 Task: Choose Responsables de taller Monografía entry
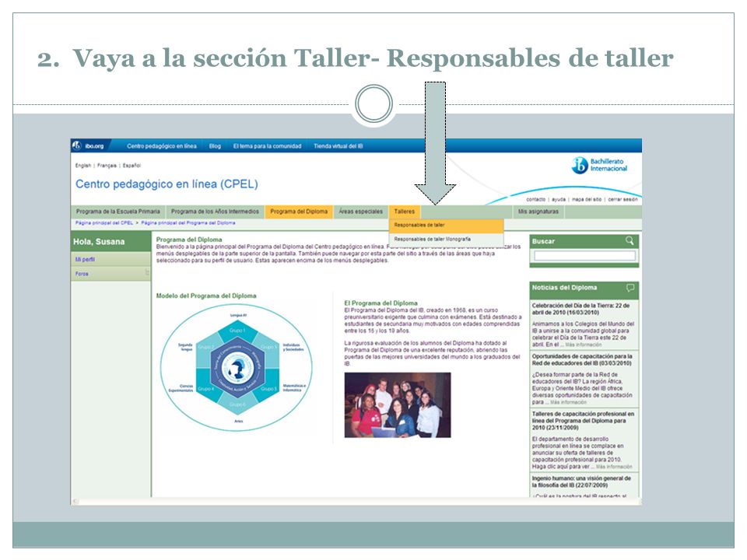pyautogui.click(x=446, y=239)
